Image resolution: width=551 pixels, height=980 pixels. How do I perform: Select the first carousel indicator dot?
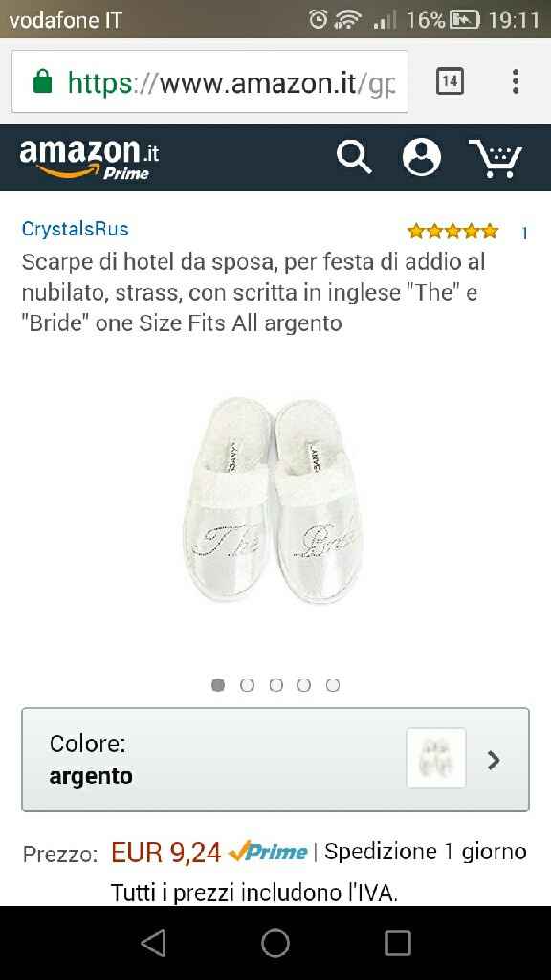click(x=218, y=685)
